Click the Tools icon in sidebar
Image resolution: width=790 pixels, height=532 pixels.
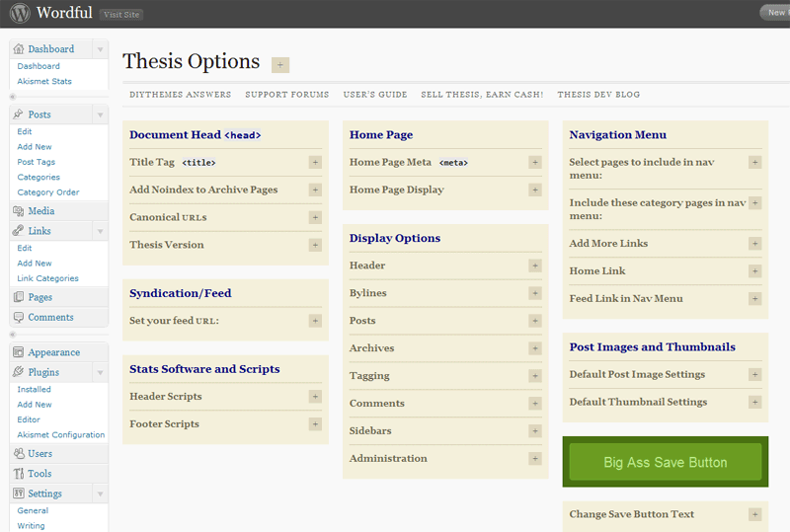point(19,474)
